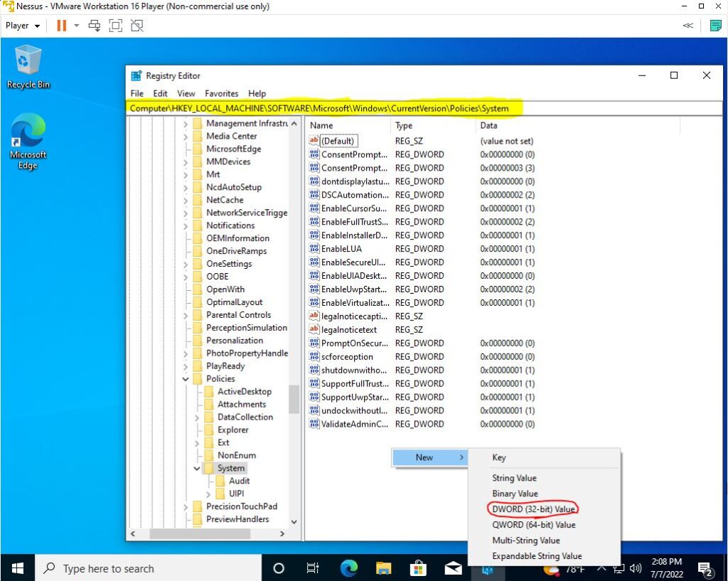The image size is (728, 581).
Task: Open the File menu in Registry Editor
Action: point(137,93)
